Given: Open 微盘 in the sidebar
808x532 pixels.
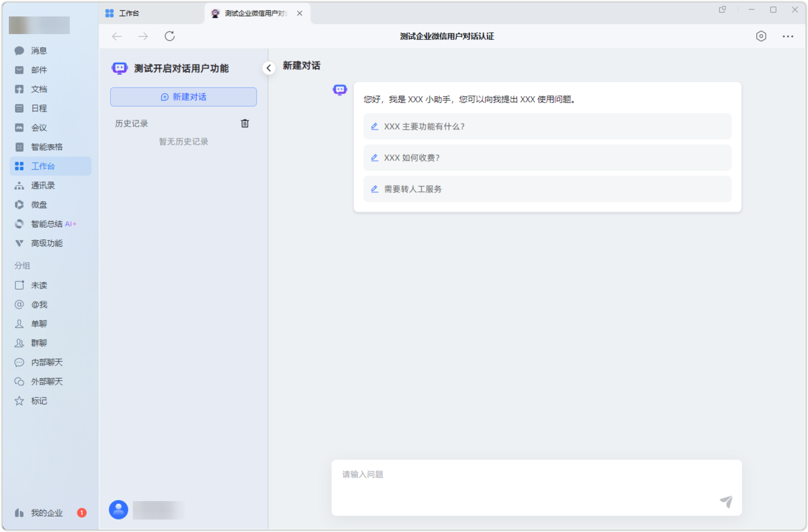Looking at the screenshot, I should [x=39, y=205].
